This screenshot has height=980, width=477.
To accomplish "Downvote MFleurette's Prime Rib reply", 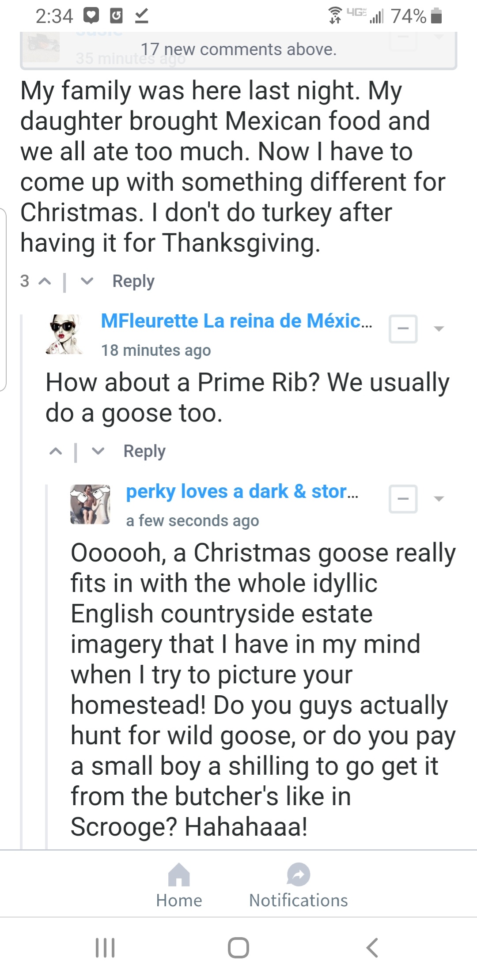I will [98, 451].
